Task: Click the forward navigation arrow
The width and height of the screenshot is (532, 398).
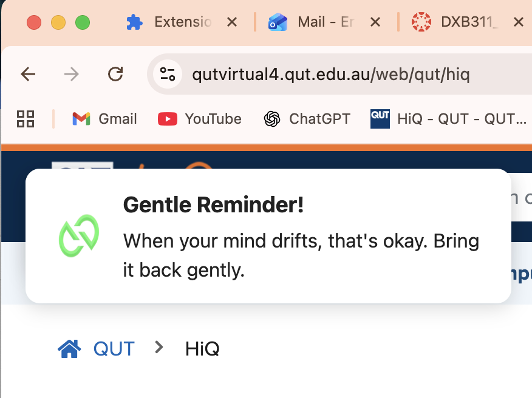Action: pyautogui.click(x=72, y=75)
